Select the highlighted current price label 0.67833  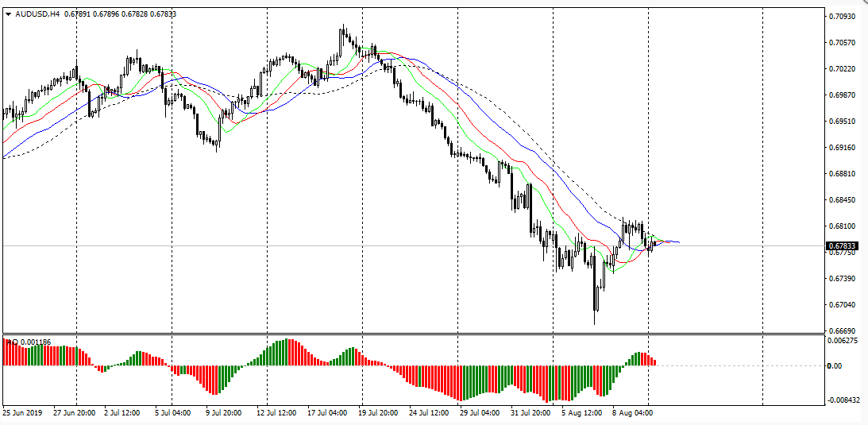pyautogui.click(x=840, y=246)
